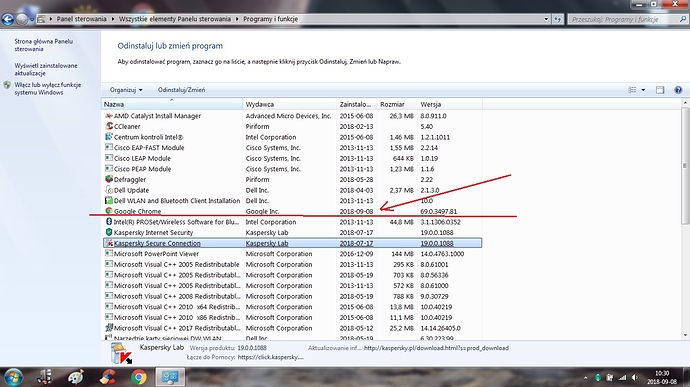The height and width of the screenshot is (387, 690).
Task: Sort by the Rozmiar column header
Action: (397, 104)
